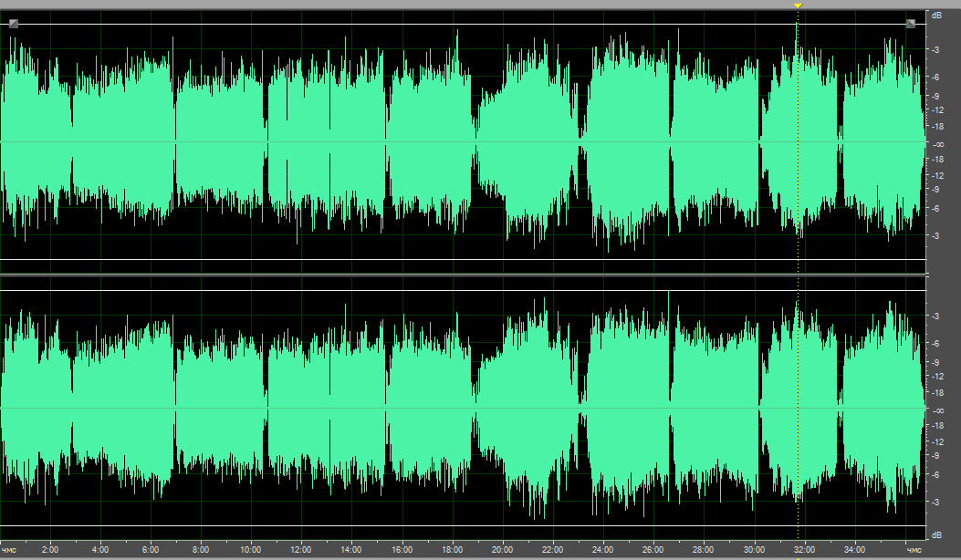Click the left volume envelope handle
Viewport: 961px width, 560px height.
pyautogui.click(x=13, y=24)
